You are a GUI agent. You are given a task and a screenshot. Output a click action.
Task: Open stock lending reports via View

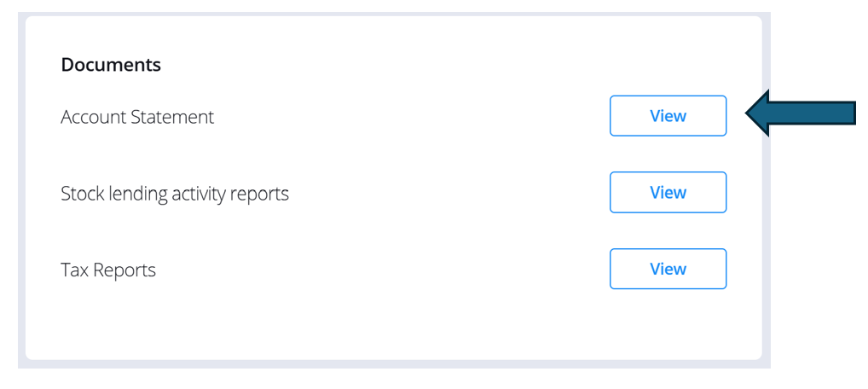pos(668,193)
